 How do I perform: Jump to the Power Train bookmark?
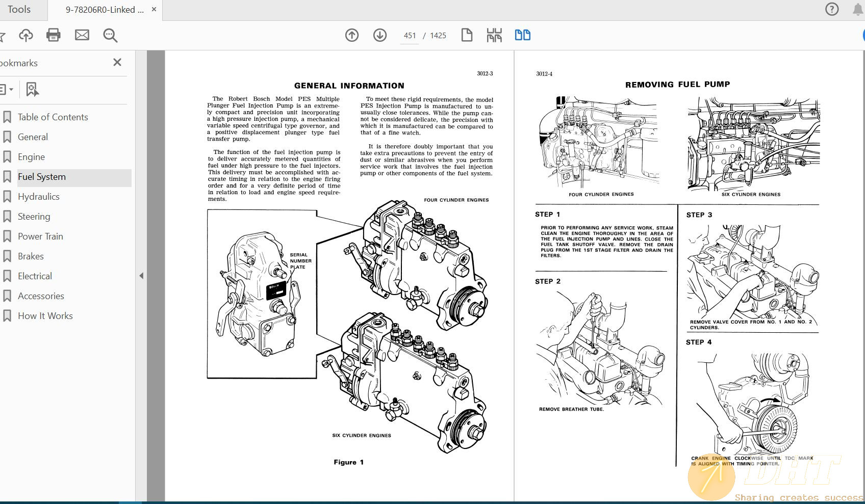coord(40,236)
